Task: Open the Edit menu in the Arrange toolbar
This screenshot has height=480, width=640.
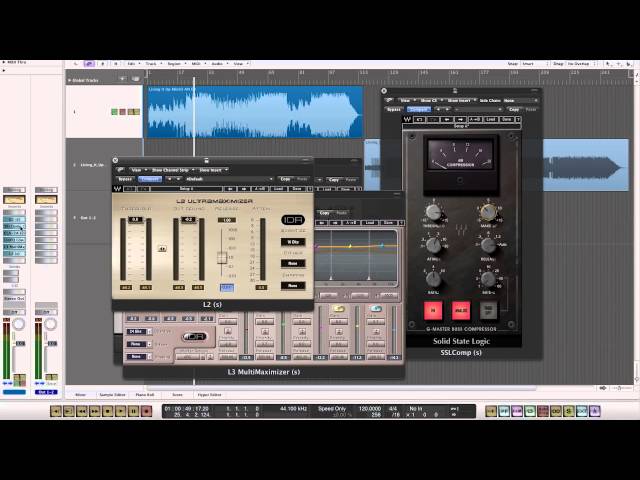Action: (x=133, y=64)
